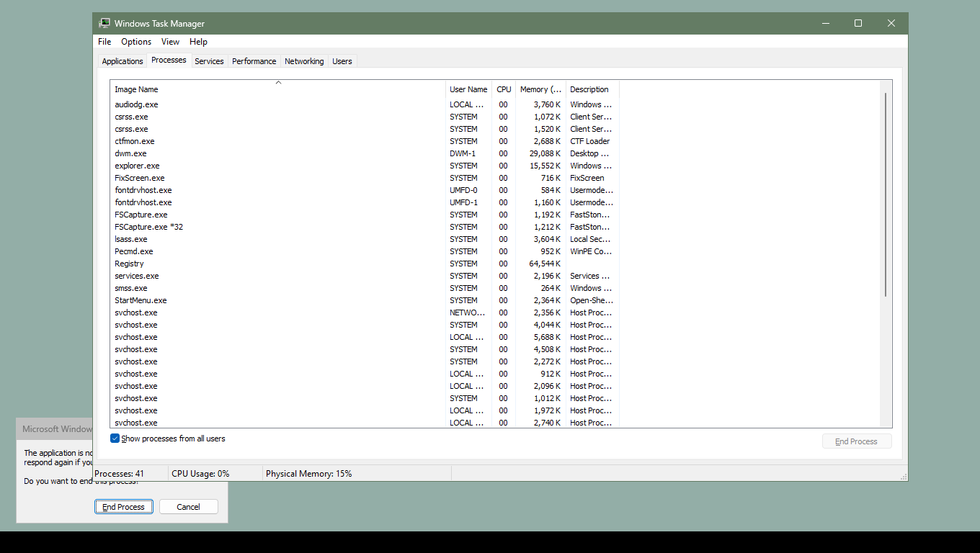Image resolution: width=980 pixels, height=553 pixels.
Task: Toggle Show processes from all users checkbox
Action: click(115, 439)
